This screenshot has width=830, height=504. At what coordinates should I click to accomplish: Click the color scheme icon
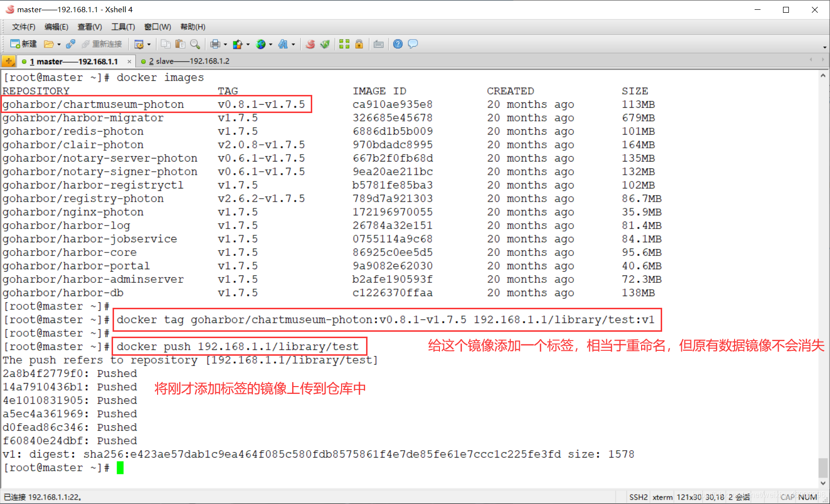[x=237, y=44]
